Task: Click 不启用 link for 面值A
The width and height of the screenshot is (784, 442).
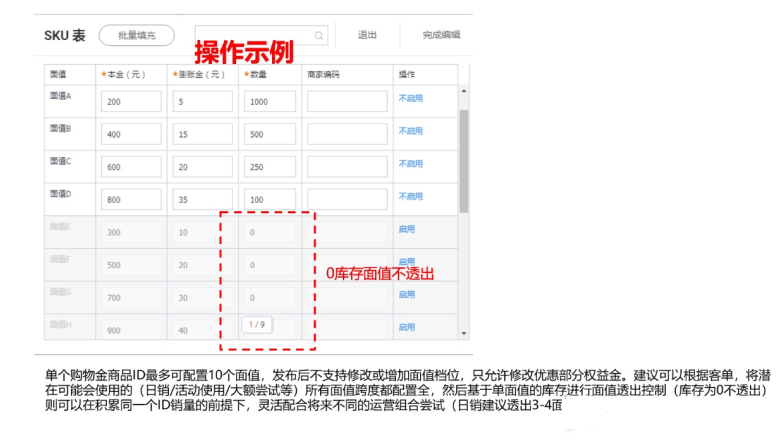Action: pos(410,98)
